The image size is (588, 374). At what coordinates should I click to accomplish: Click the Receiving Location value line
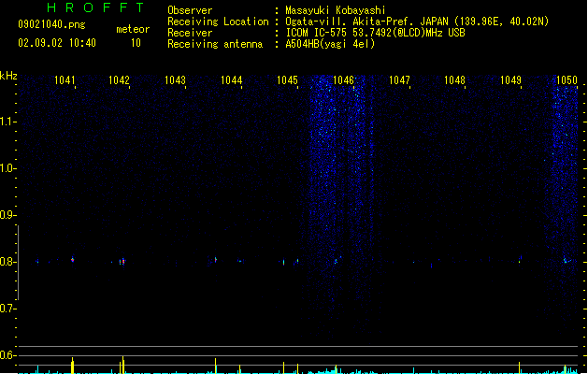[417, 22]
